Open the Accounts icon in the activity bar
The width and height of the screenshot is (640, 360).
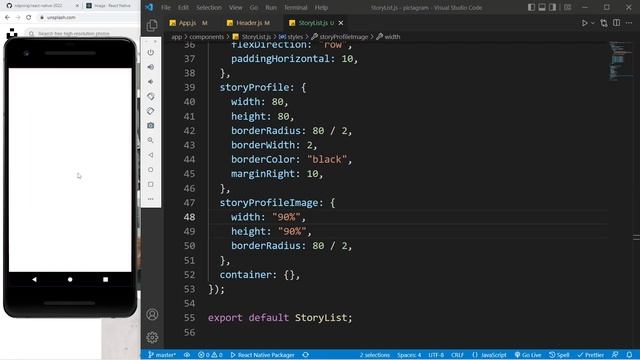[x=152, y=314]
